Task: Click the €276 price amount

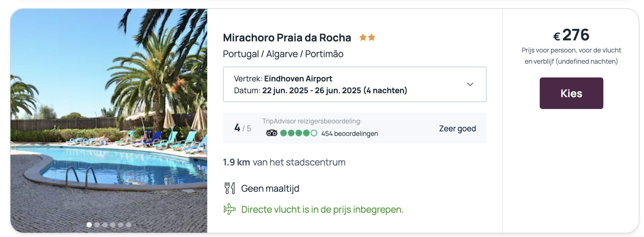Action: [x=571, y=35]
